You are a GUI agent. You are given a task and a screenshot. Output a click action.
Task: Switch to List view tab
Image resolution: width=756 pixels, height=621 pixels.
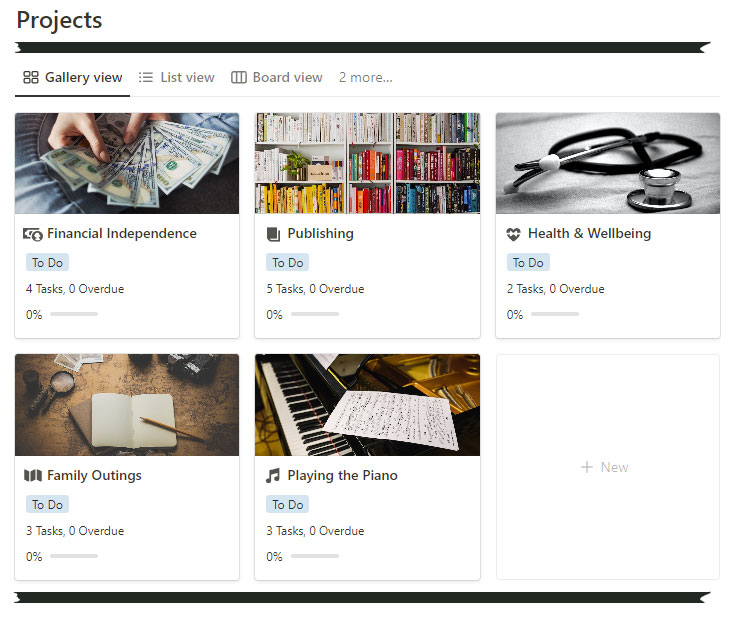tap(176, 78)
